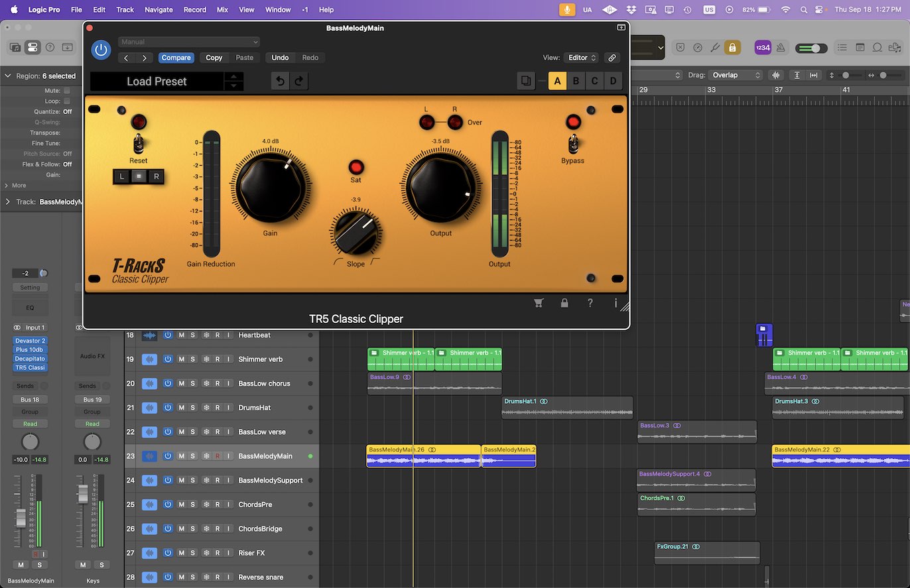Enable the Loop checkbox in region inspector
Screen dimensions: 910x588
tap(67, 101)
